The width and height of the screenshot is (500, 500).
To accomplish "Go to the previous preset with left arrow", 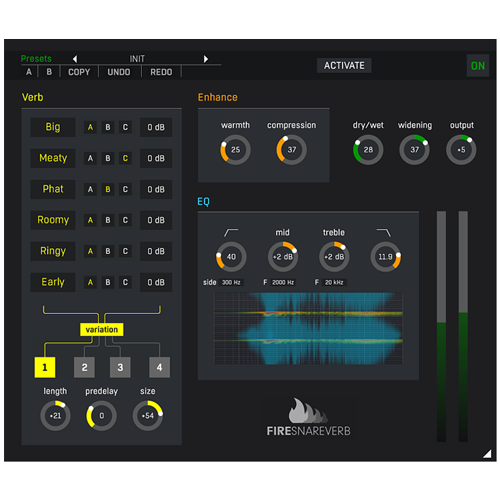I will click(75, 59).
